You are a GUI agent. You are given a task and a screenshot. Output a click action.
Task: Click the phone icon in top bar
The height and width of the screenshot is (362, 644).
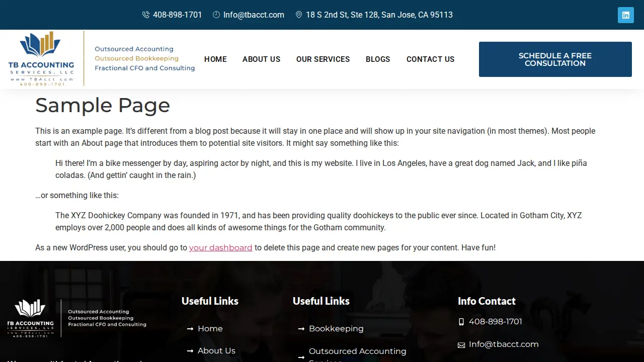(x=146, y=15)
